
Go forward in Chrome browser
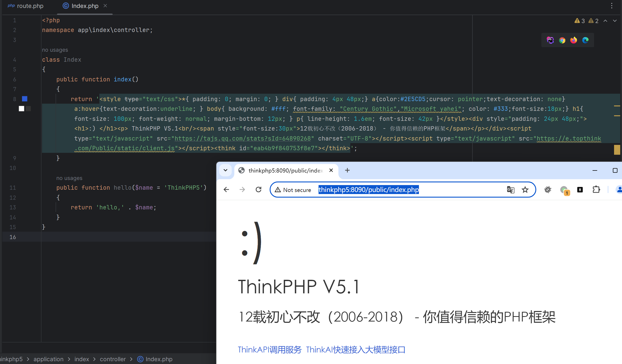(242, 190)
